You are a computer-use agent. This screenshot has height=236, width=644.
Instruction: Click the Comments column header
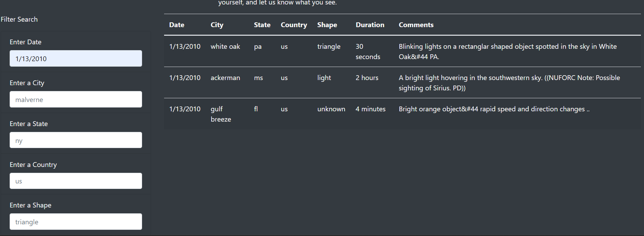click(x=416, y=25)
